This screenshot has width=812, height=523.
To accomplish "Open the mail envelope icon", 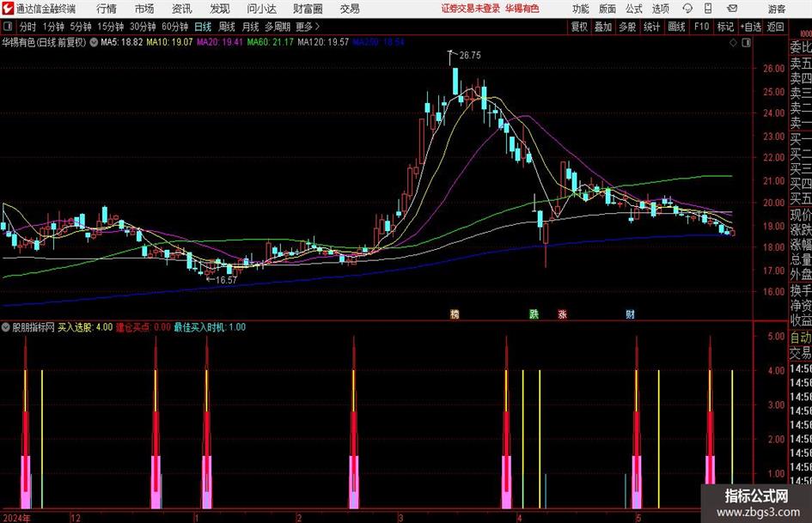I will [x=732, y=9].
